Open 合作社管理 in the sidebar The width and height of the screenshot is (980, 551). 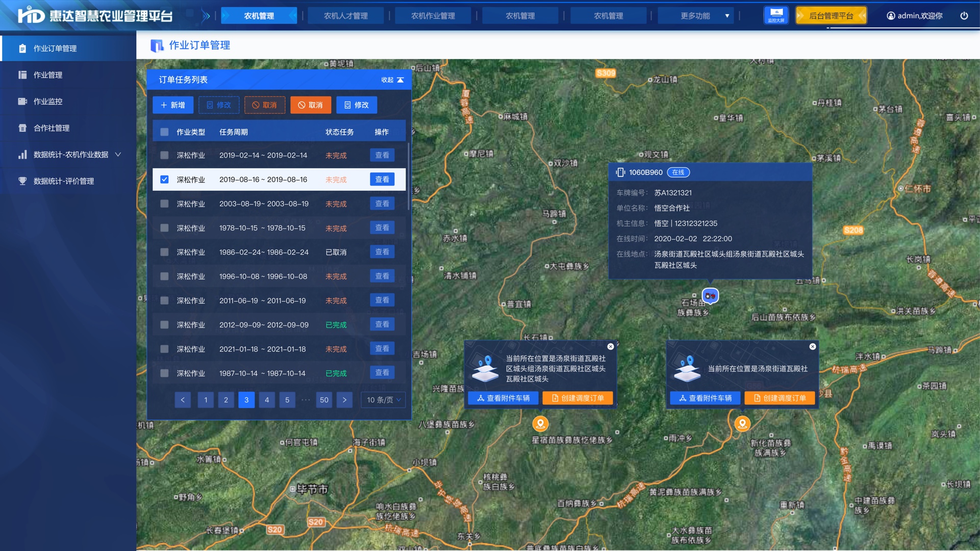click(x=68, y=128)
